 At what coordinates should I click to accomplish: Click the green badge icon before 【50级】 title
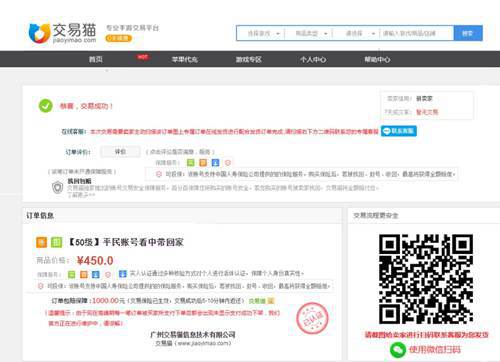56,242
